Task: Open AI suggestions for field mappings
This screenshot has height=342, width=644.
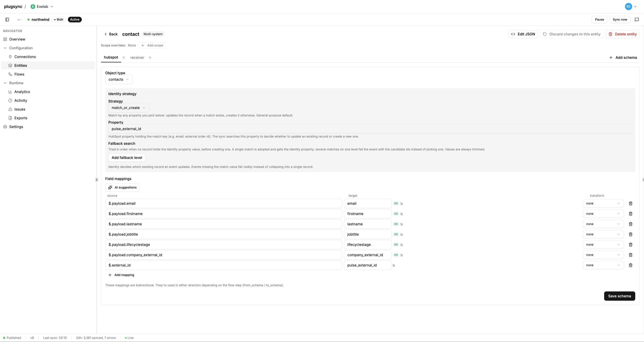Action: tap(122, 188)
